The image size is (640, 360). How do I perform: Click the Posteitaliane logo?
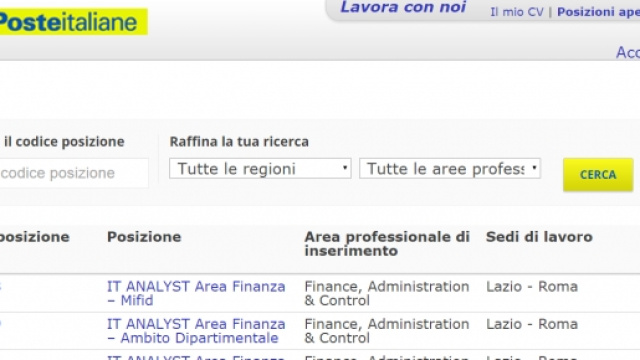73,22
